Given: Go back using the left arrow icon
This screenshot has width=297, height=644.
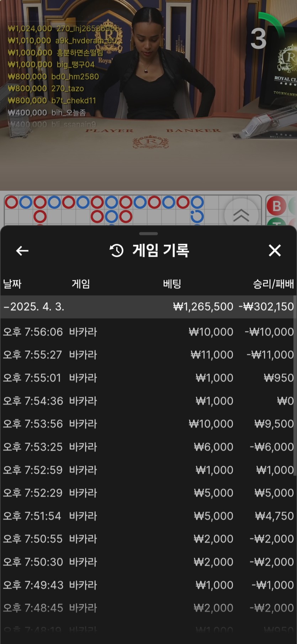Looking at the screenshot, I should click(22, 251).
